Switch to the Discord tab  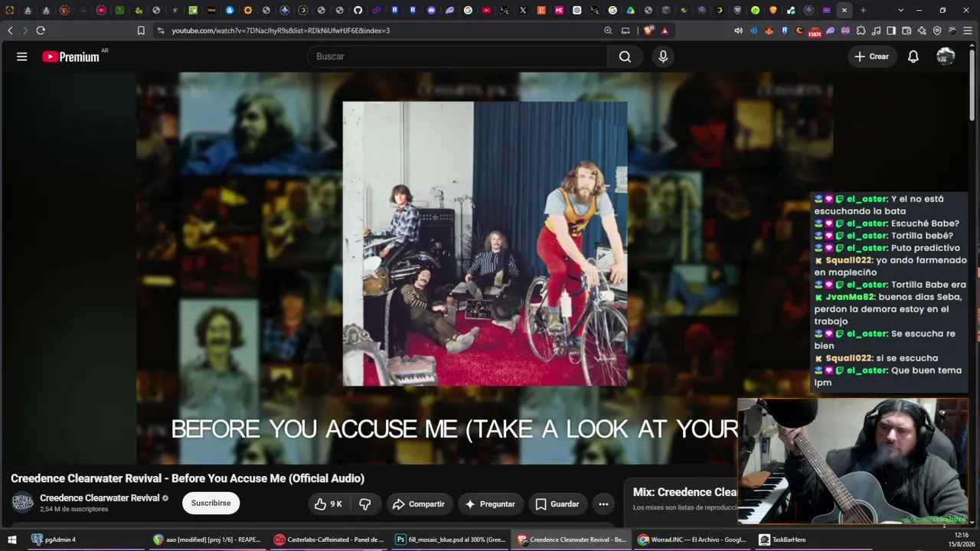(431, 10)
